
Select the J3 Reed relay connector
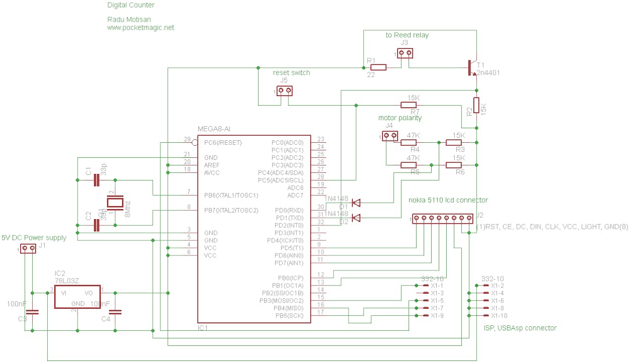(x=405, y=53)
